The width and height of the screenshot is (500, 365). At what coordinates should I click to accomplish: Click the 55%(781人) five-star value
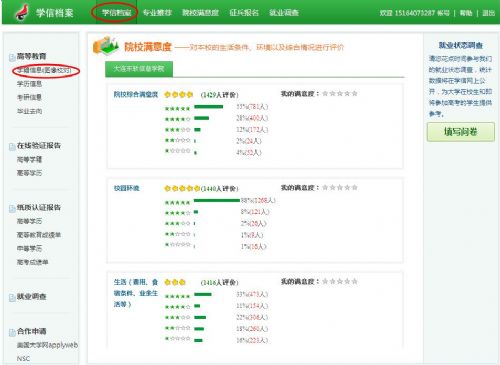[252, 107]
